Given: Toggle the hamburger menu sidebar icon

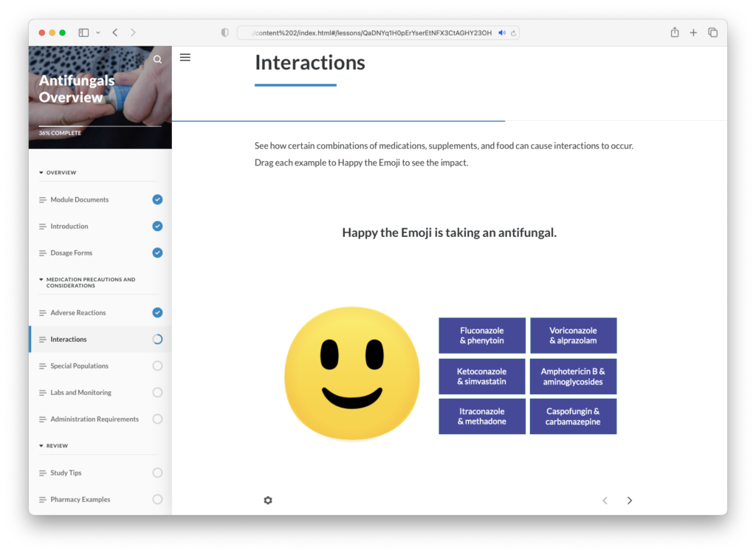Looking at the screenshot, I should point(185,58).
